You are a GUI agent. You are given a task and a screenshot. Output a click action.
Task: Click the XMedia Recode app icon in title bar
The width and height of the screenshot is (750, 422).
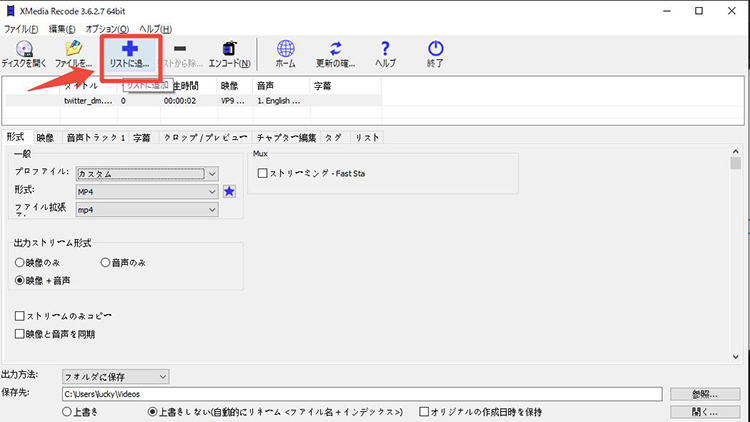click(10, 11)
